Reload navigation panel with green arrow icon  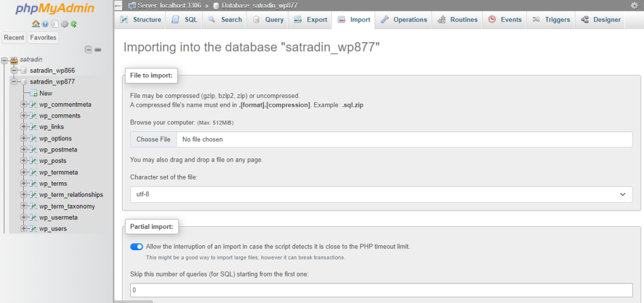point(74,25)
